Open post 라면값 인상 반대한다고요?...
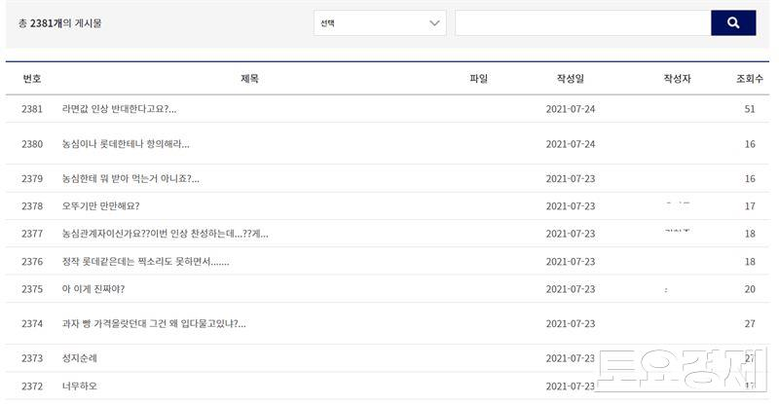779x404 pixels. pyautogui.click(x=119, y=109)
